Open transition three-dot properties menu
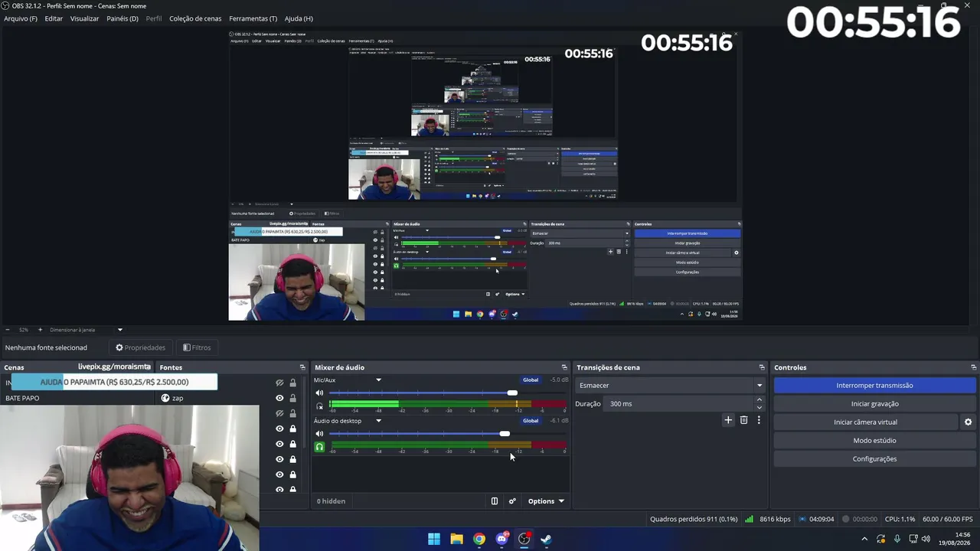This screenshot has width=980, height=551. (x=759, y=420)
